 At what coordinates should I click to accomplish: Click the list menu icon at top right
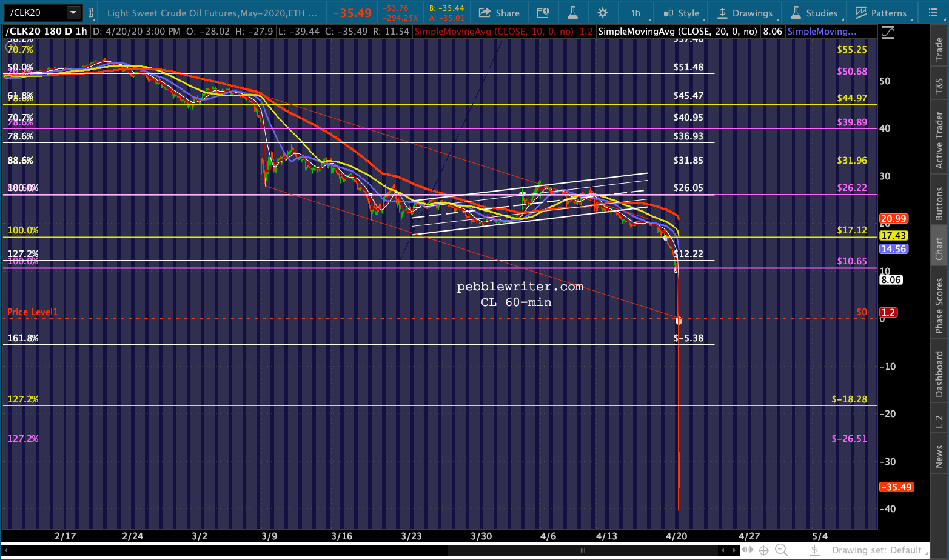click(x=933, y=13)
